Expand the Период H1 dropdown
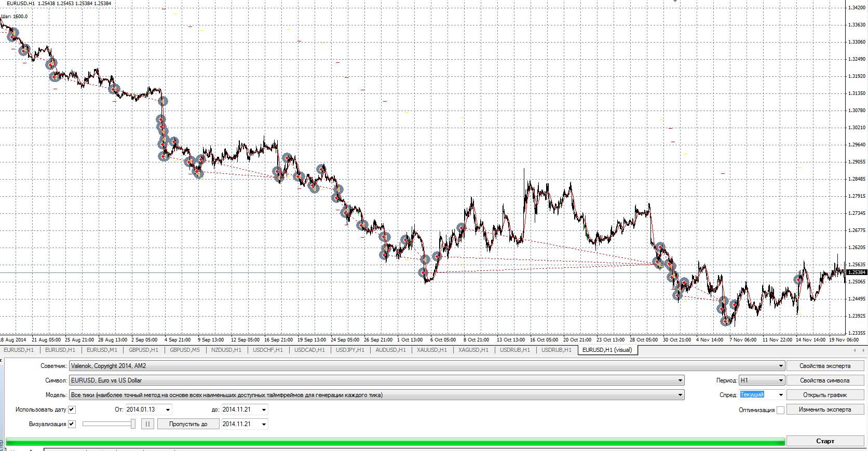868x451 pixels. (x=780, y=380)
